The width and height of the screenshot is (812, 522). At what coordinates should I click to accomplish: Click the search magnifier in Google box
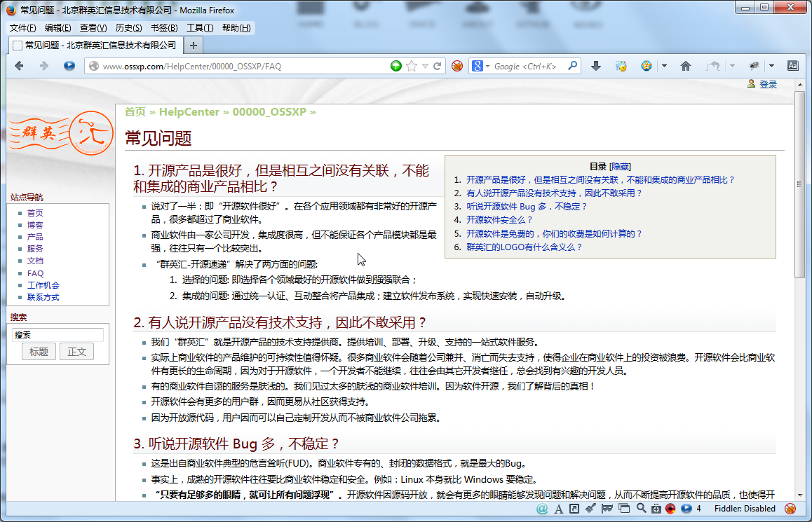click(572, 66)
